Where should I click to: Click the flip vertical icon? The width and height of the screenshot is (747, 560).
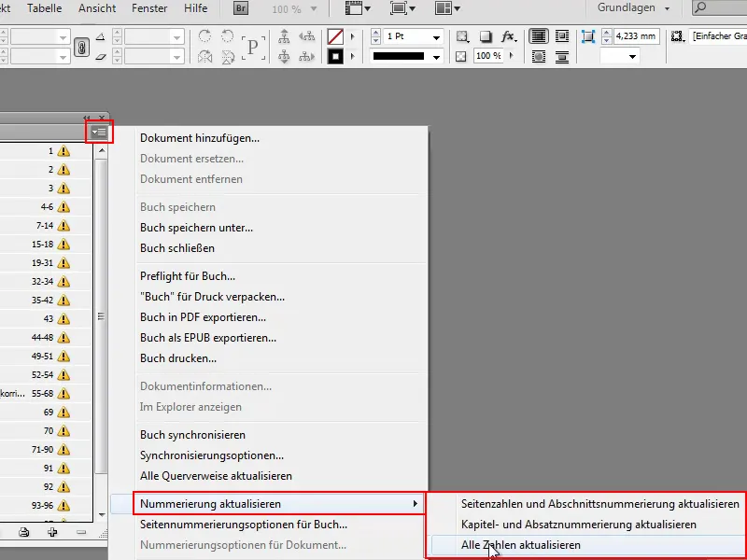pos(228,57)
